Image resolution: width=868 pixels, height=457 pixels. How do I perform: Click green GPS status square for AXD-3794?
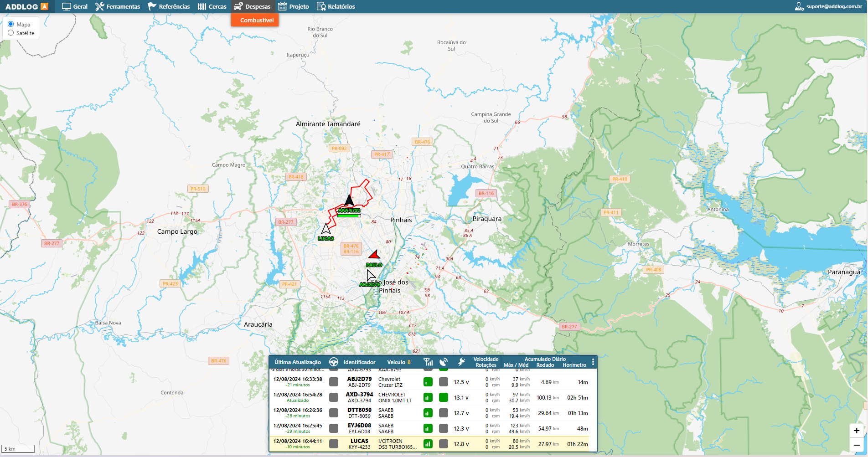point(444,397)
